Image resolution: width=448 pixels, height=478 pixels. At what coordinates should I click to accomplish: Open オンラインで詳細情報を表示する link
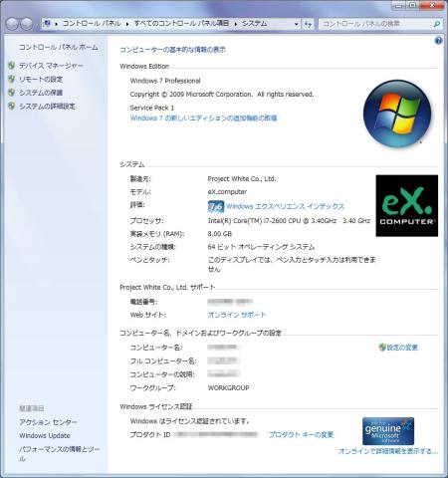pyautogui.click(x=388, y=451)
